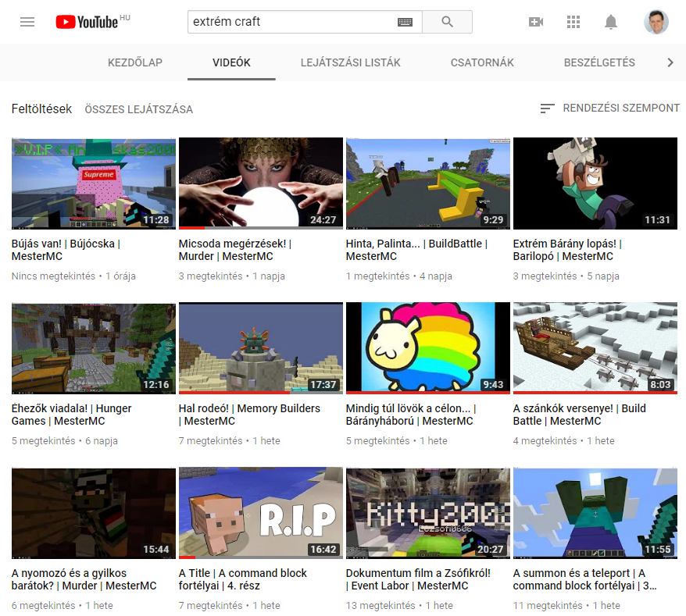Go to the Csatornák tab
This screenshot has width=686, height=616.
click(482, 62)
